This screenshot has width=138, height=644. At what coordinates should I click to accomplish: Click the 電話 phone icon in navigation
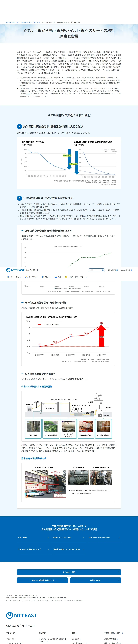43,277
